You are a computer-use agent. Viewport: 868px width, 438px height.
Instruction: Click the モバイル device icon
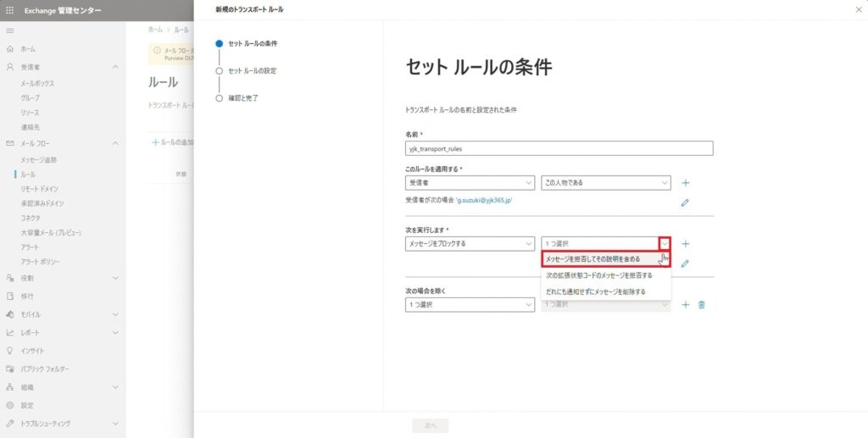[10, 314]
